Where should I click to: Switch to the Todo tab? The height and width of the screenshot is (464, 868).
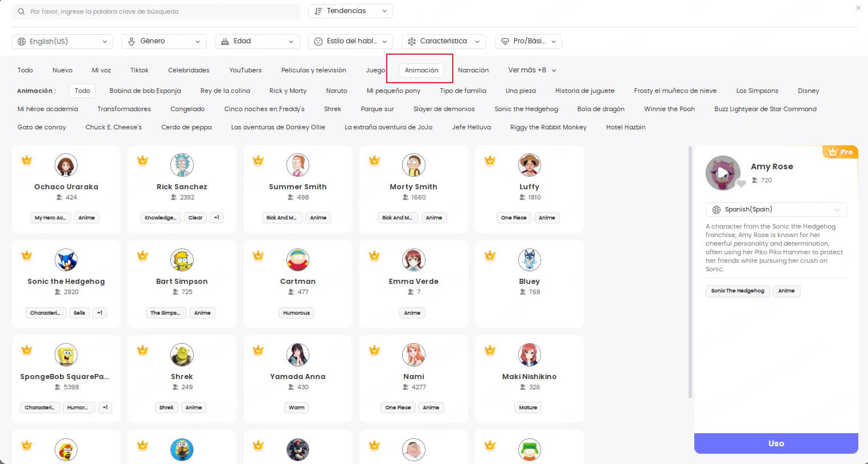[25, 70]
